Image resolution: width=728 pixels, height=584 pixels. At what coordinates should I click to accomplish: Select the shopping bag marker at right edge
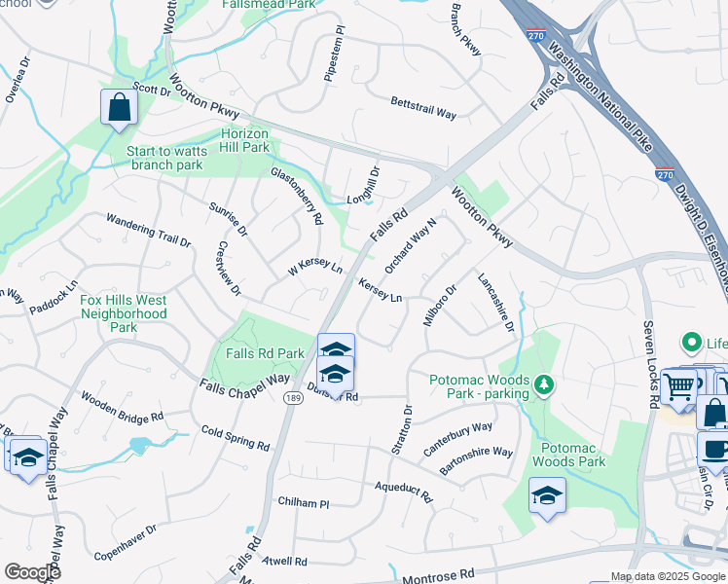[x=713, y=413]
